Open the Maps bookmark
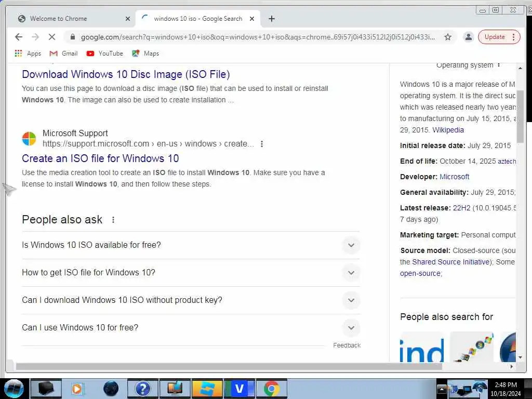 click(145, 54)
